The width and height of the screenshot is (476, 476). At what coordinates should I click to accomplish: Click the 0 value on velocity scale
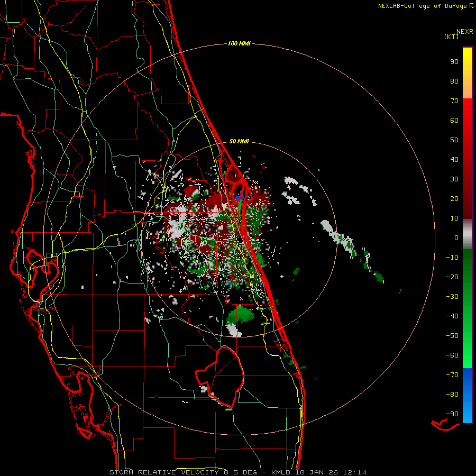456,238
